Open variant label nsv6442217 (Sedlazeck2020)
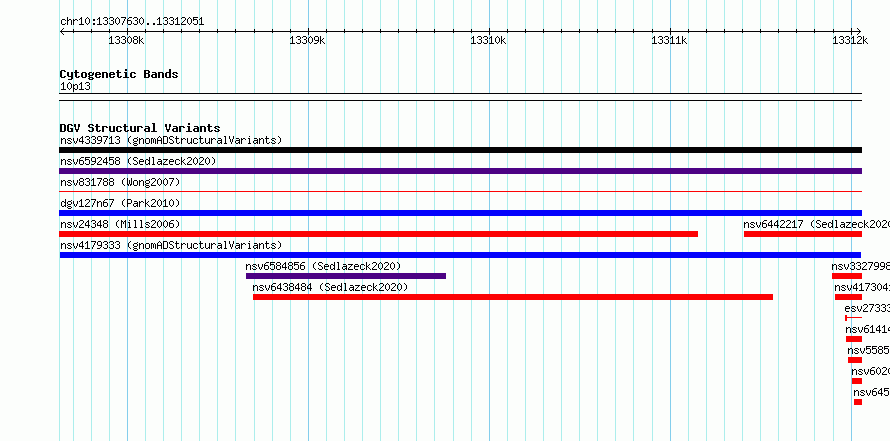The height and width of the screenshot is (441, 890). 816,224
